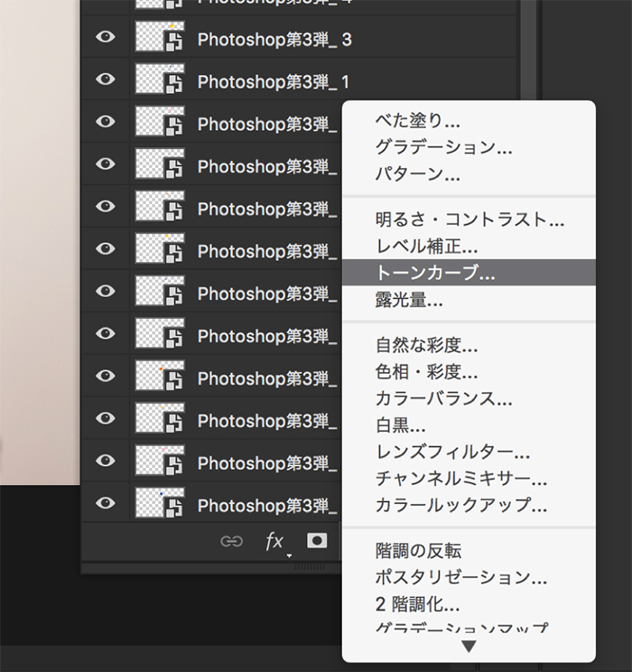Image resolution: width=632 pixels, height=672 pixels.
Task: Select the layer name Photoshop第3弾_ 1
Action: coord(274,82)
